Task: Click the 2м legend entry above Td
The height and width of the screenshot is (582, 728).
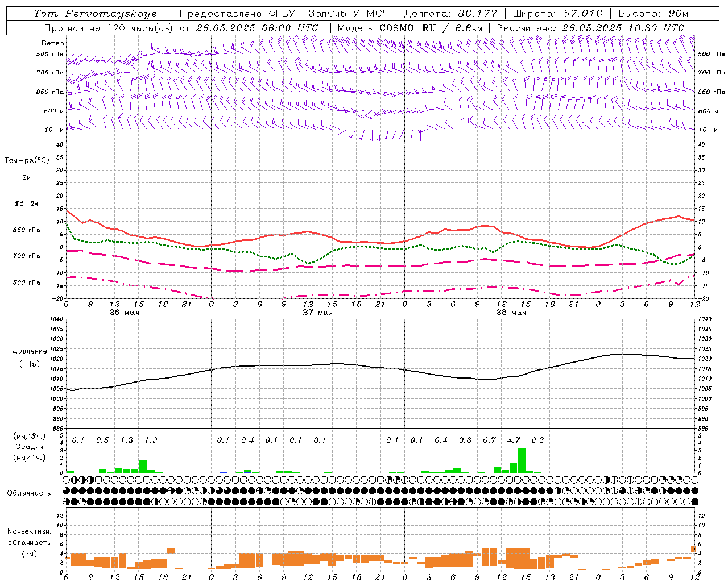Action: (x=27, y=178)
